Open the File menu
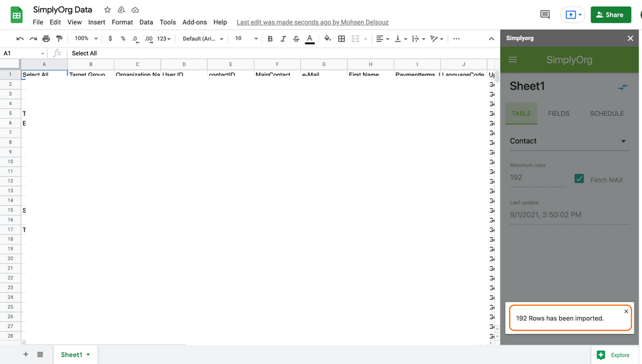642x364 pixels. [x=38, y=22]
